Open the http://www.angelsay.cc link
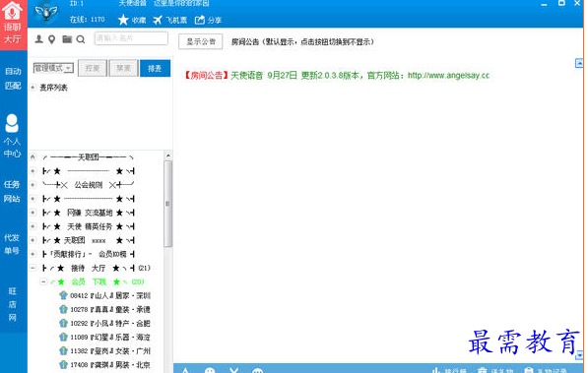The width and height of the screenshot is (588, 373). [448, 76]
